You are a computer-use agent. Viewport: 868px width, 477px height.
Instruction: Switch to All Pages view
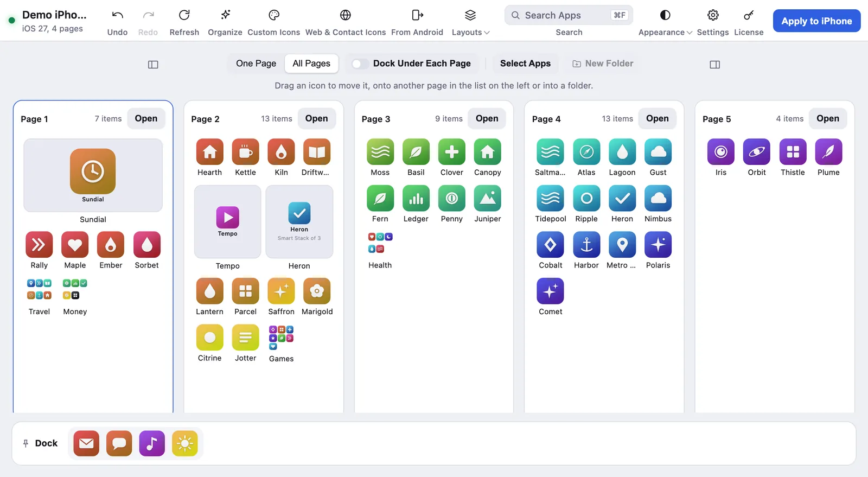click(311, 63)
